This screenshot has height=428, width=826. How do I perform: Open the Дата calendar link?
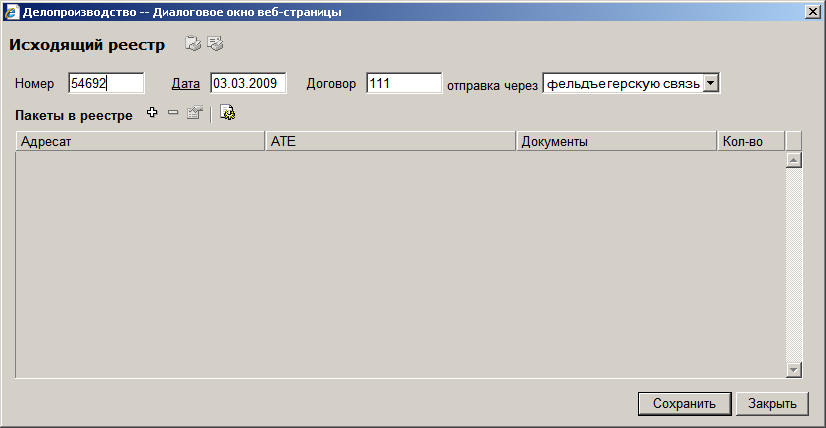click(186, 84)
